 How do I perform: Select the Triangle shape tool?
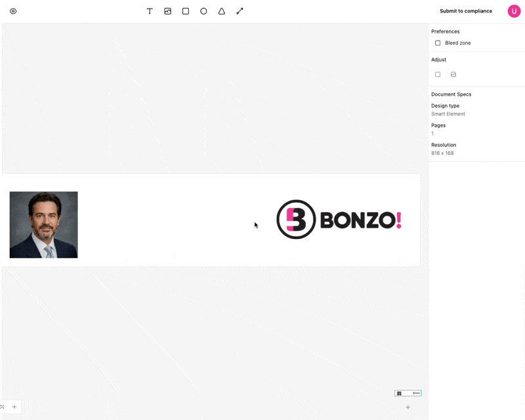point(222,11)
